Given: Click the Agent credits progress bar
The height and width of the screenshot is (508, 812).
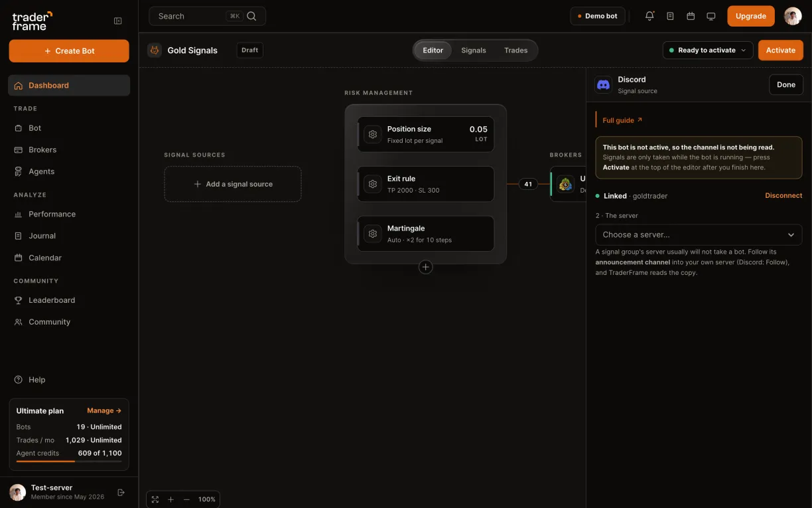Looking at the screenshot, I should 69,462.
